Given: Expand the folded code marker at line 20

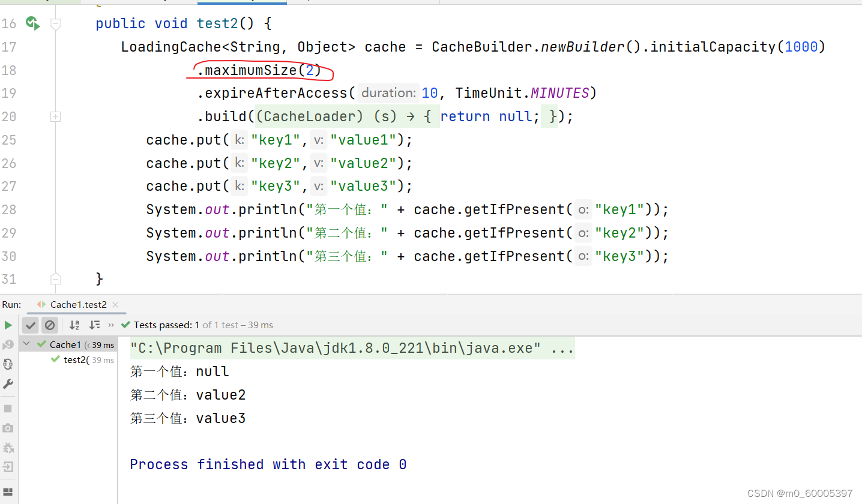Looking at the screenshot, I should tap(55, 116).
